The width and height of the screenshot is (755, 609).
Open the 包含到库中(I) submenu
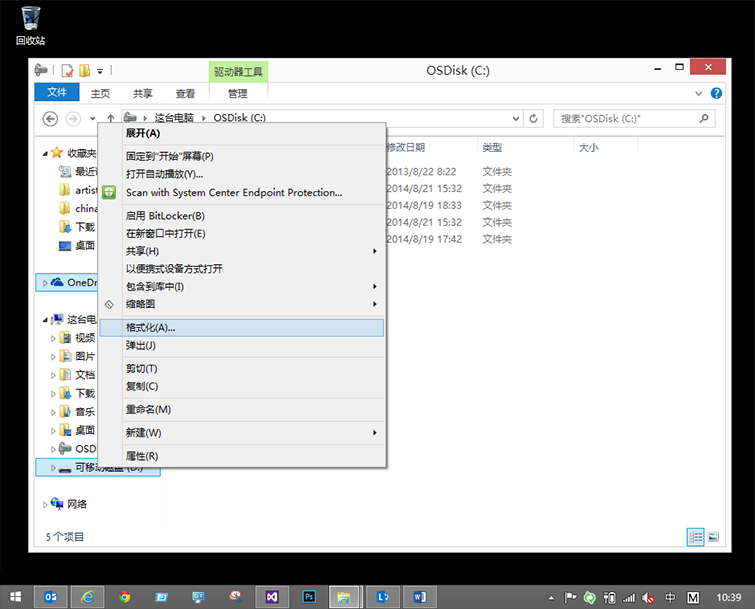pyautogui.click(x=241, y=286)
